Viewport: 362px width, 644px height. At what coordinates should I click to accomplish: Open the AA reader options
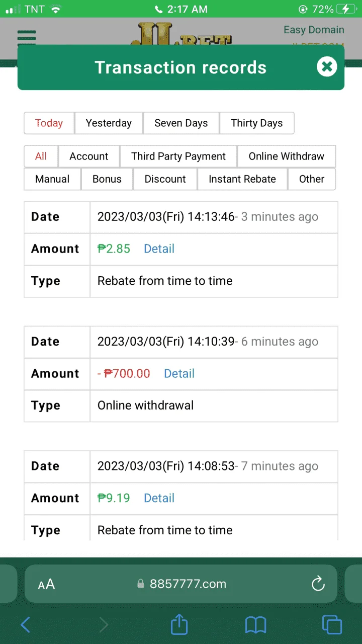coord(46,584)
